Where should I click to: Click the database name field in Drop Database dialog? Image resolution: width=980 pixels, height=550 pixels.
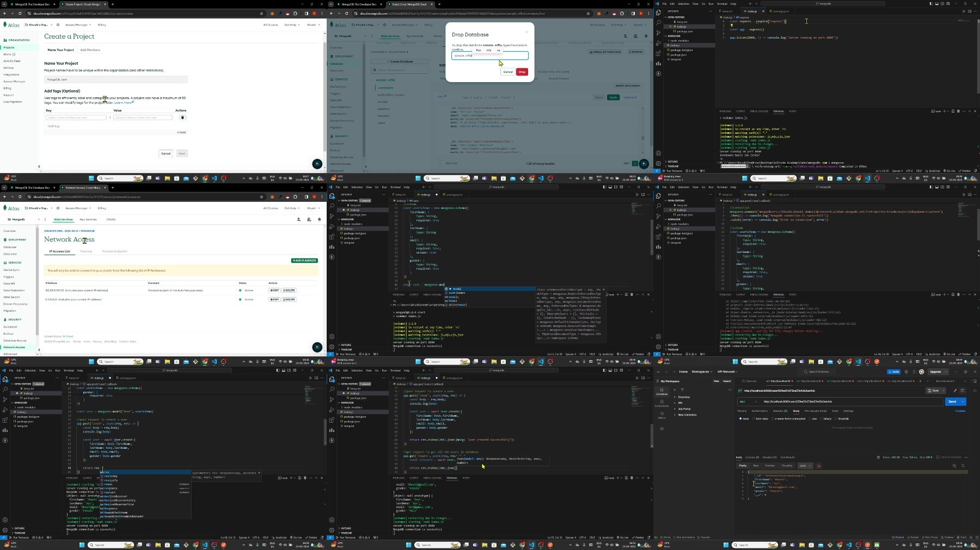489,55
